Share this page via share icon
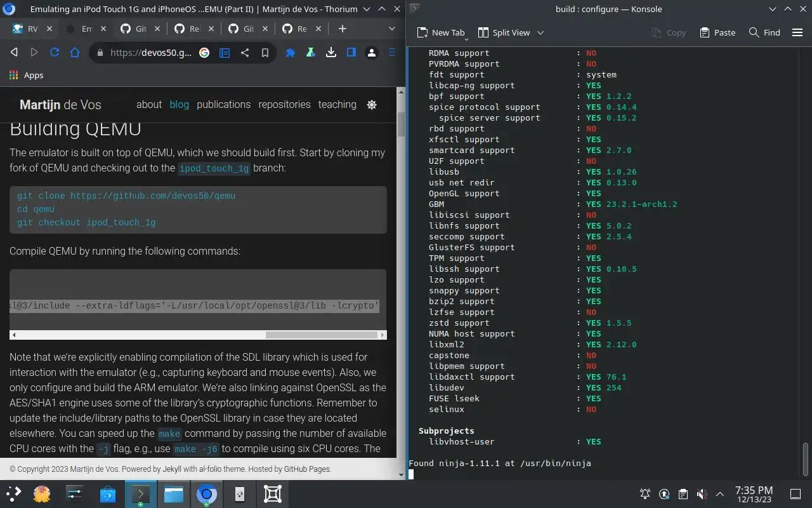The height and width of the screenshot is (508, 812). (245, 53)
